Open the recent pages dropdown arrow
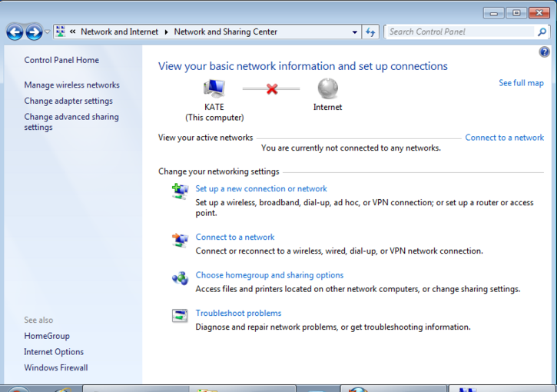 pos(48,32)
